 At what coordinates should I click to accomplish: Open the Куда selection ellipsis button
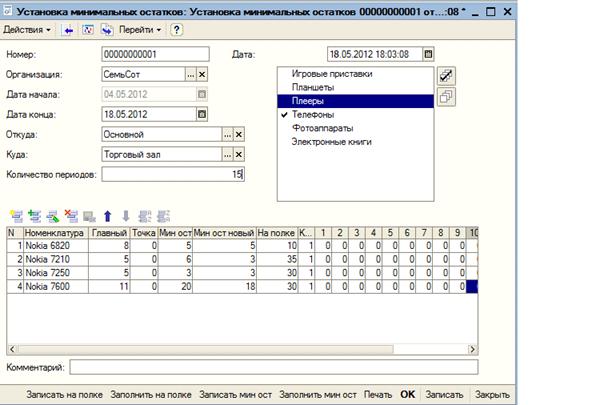click(227, 154)
